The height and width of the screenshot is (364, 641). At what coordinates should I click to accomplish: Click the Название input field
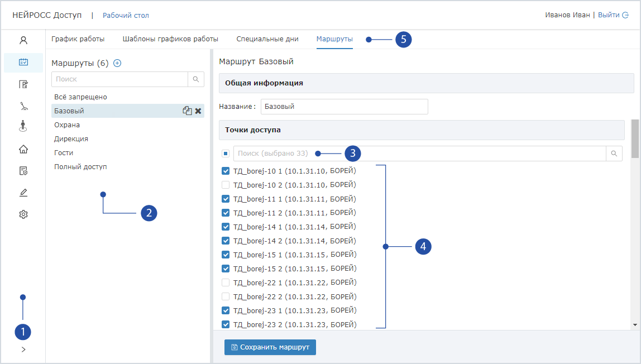(x=344, y=107)
